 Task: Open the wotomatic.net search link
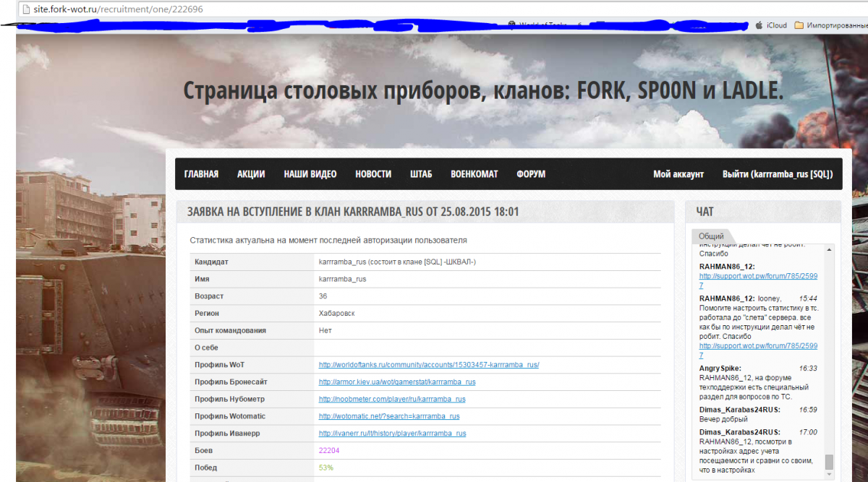tap(389, 416)
